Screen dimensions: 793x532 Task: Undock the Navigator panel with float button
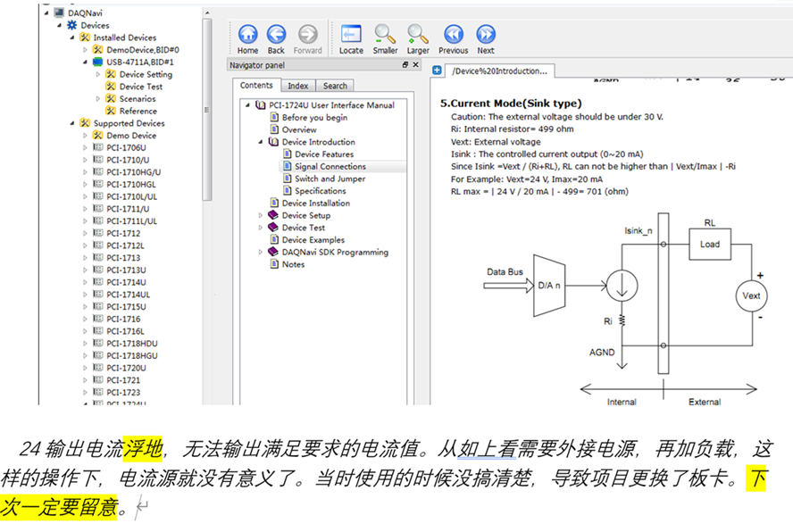click(405, 65)
